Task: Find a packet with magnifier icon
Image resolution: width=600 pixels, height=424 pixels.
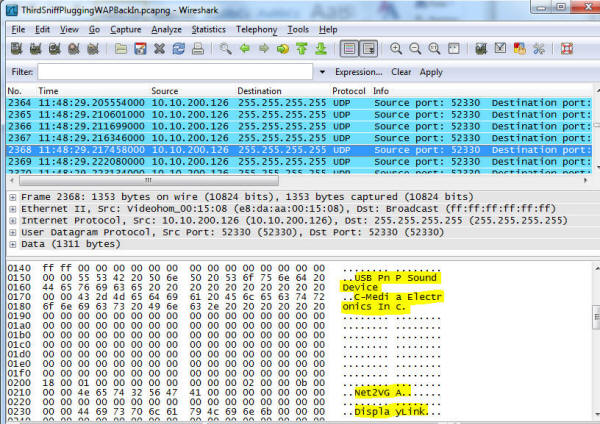Action: [x=225, y=49]
